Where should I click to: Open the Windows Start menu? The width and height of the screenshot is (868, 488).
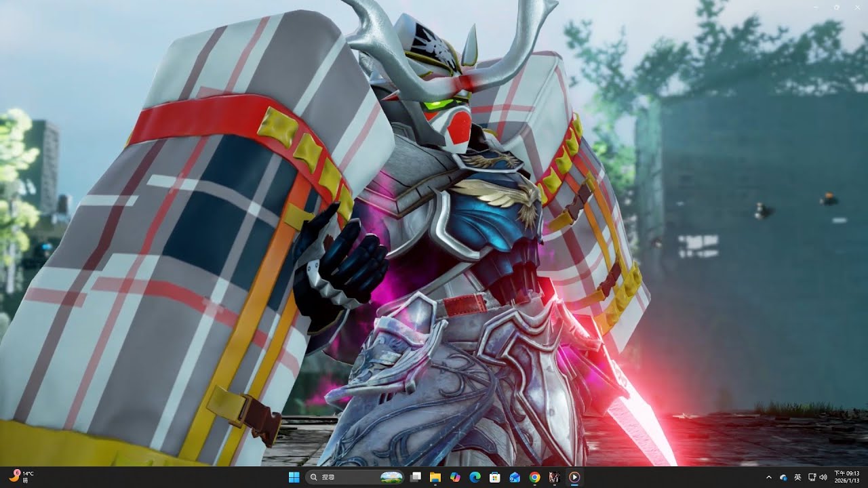point(294,477)
